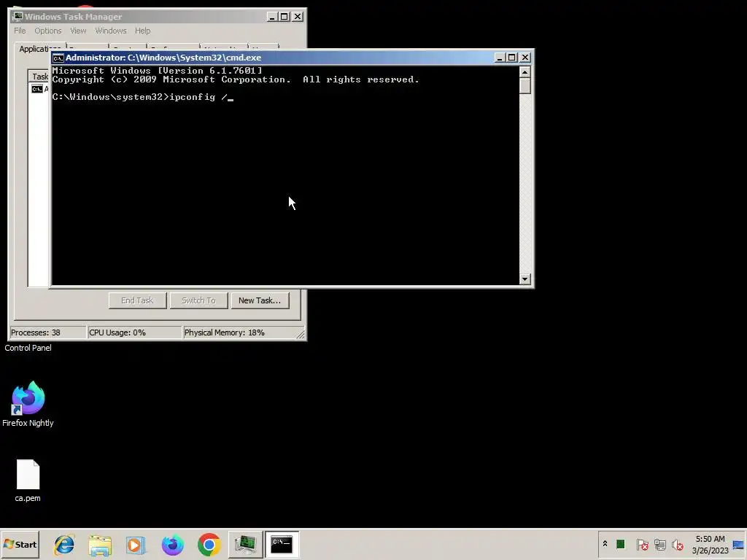Image resolution: width=747 pixels, height=560 pixels.
Task: Select the cmd task row in Task Manager
Action: point(40,89)
